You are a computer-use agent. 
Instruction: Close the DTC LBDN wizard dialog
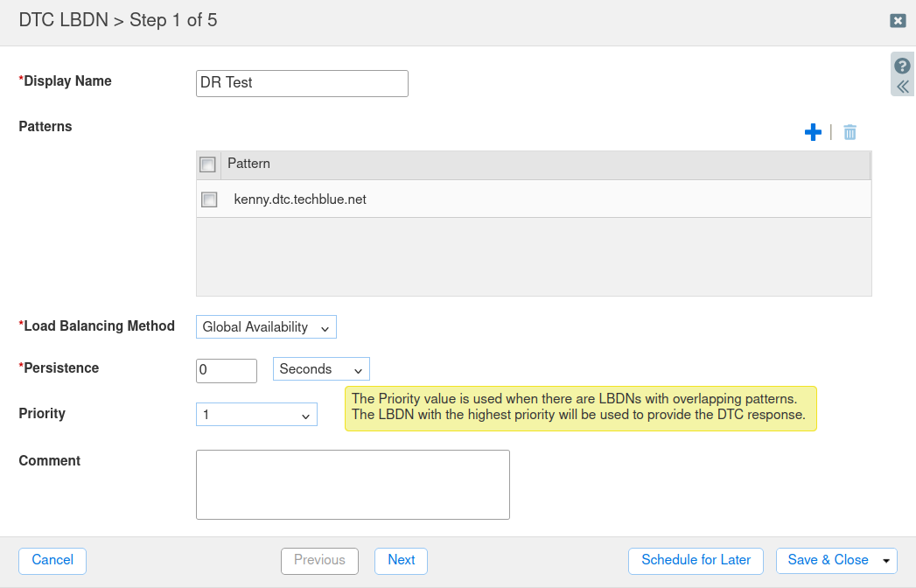pos(898,21)
